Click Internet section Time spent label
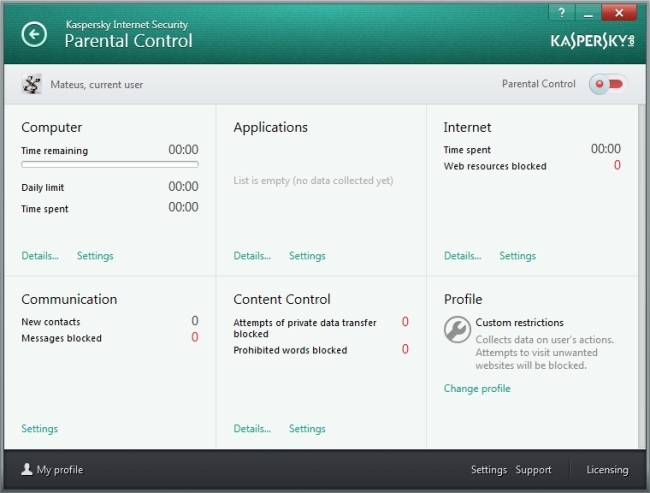The width and height of the screenshot is (650, 493). click(467, 150)
